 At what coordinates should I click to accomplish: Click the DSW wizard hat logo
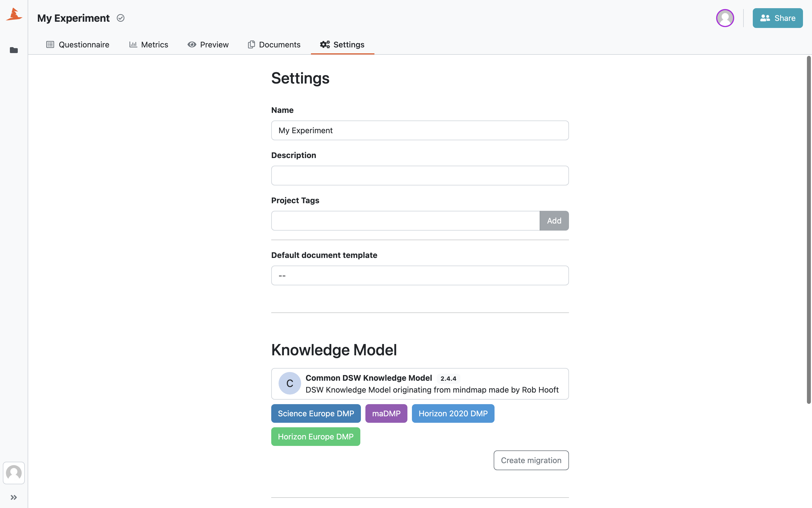pos(14,14)
